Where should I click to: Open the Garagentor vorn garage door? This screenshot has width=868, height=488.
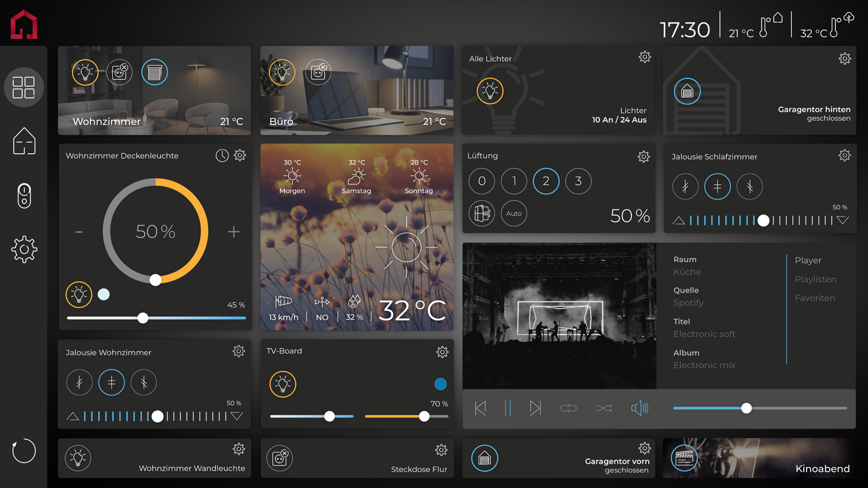[x=484, y=459]
